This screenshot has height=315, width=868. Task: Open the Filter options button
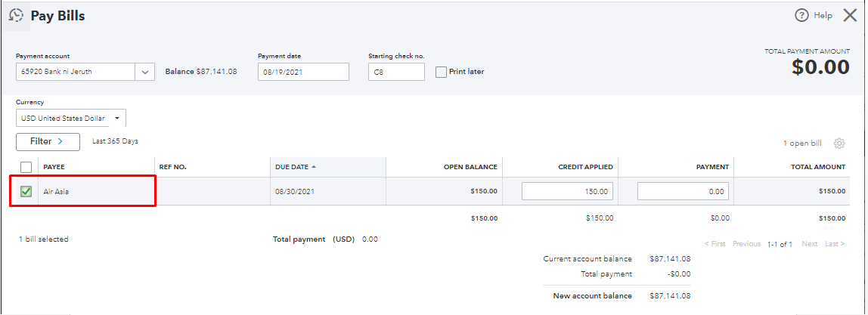pos(48,141)
